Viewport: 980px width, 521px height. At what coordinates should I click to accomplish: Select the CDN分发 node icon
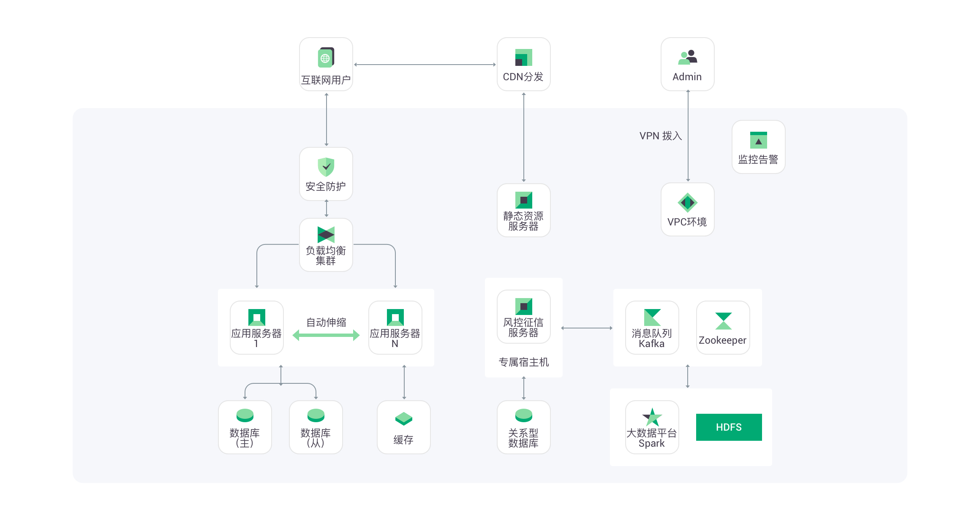pyautogui.click(x=524, y=57)
